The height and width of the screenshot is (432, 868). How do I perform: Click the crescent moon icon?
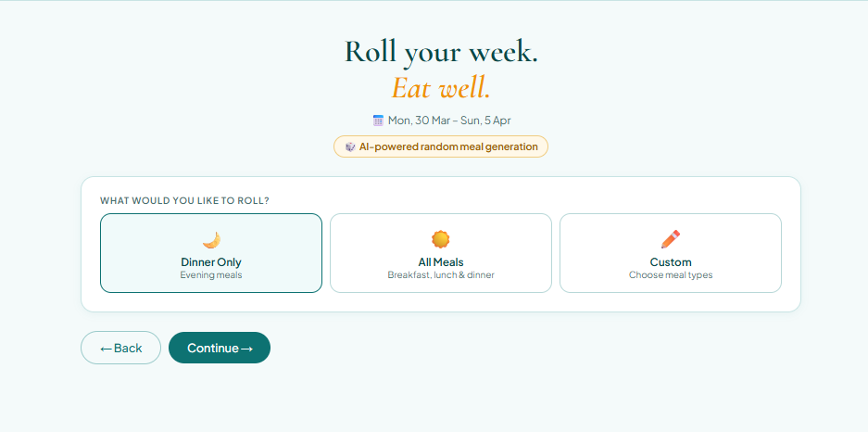pos(211,240)
